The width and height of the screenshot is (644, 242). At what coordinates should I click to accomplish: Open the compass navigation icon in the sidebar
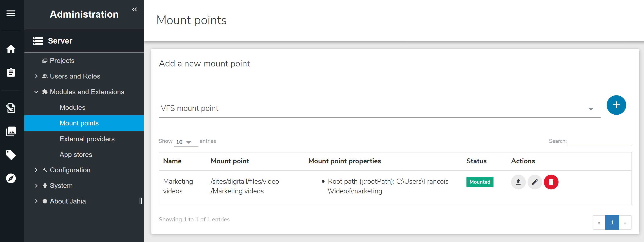pos(11,178)
